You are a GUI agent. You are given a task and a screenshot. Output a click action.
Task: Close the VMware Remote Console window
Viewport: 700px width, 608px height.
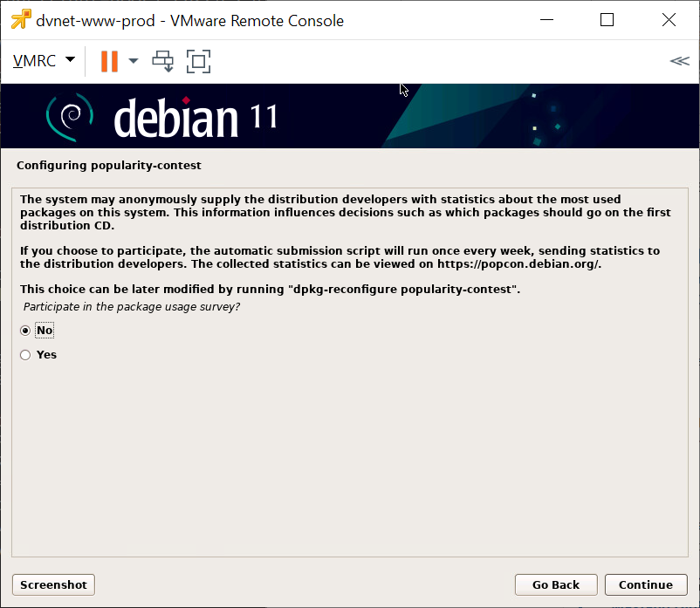669,20
